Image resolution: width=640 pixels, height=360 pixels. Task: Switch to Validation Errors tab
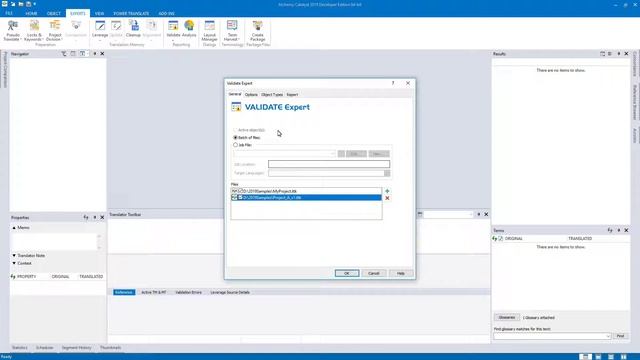tap(188, 292)
